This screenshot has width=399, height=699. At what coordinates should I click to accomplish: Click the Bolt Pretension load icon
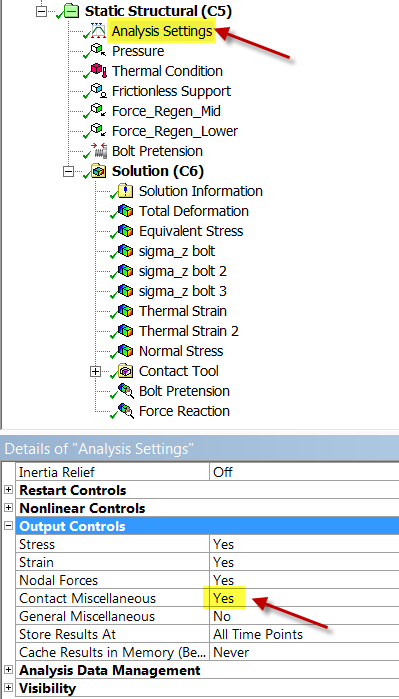click(98, 151)
